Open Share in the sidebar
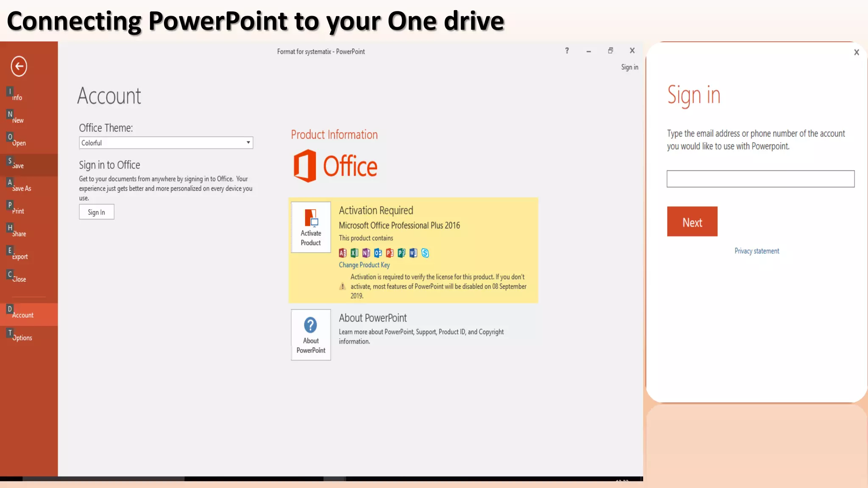Image resolution: width=868 pixels, height=488 pixels. tap(29, 233)
